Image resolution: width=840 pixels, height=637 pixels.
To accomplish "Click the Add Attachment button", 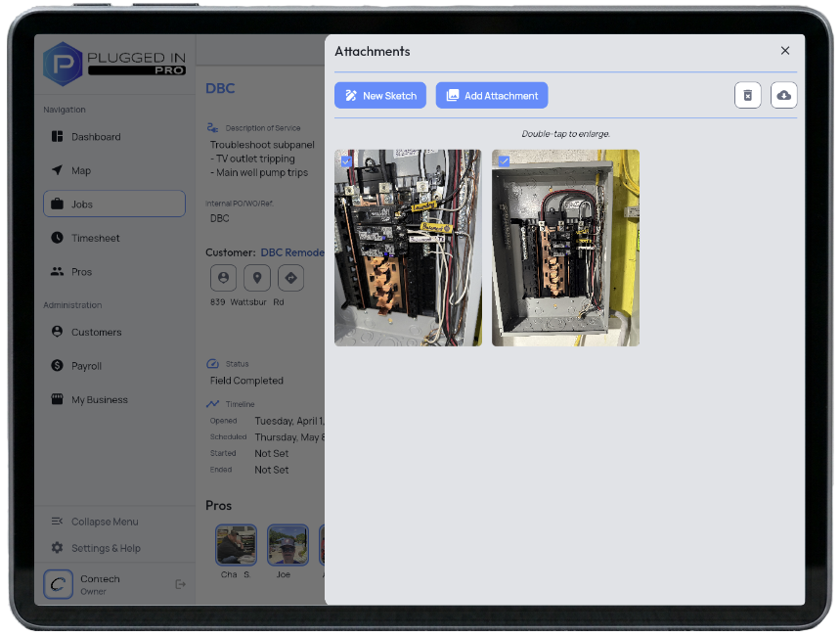I will (491, 95).
